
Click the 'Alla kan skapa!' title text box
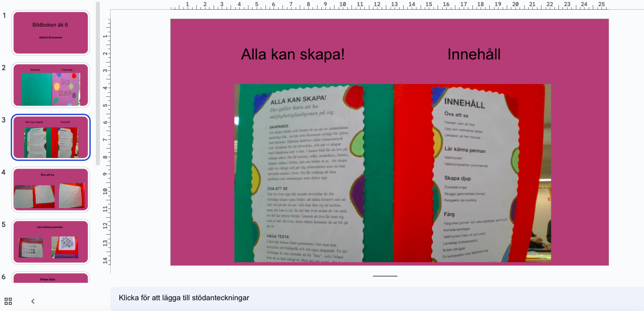coord(293,54)
